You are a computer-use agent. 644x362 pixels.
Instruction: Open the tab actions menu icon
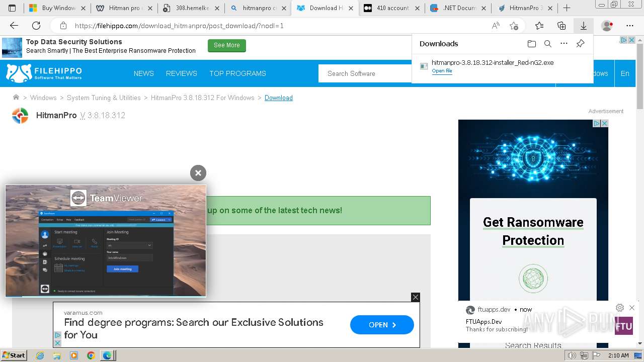(12, 8)
